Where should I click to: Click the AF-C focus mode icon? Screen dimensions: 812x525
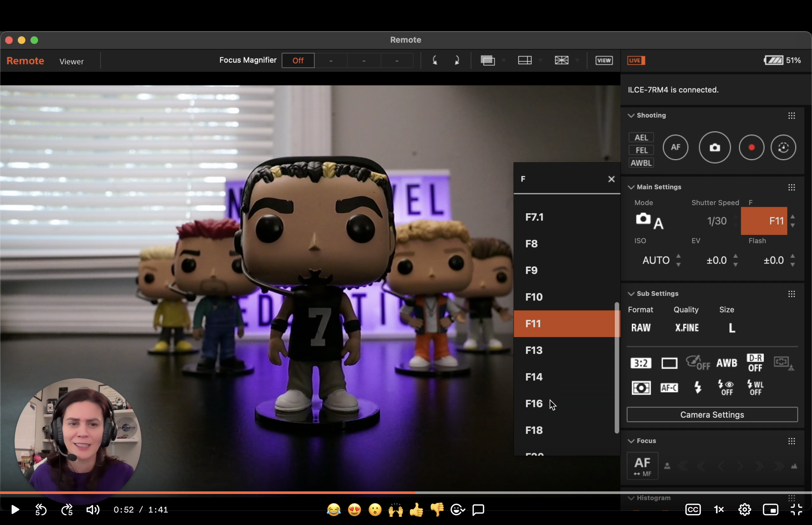coord(669,388)
